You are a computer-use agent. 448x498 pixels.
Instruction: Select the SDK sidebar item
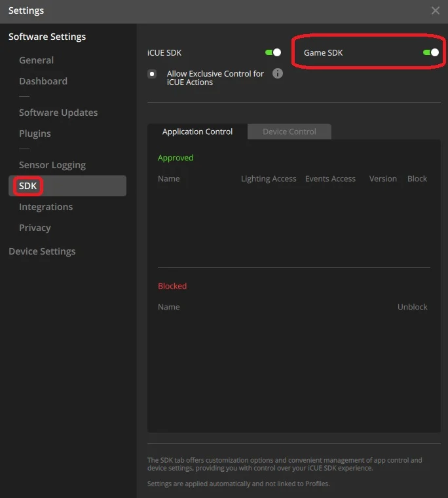pos(67,186)
